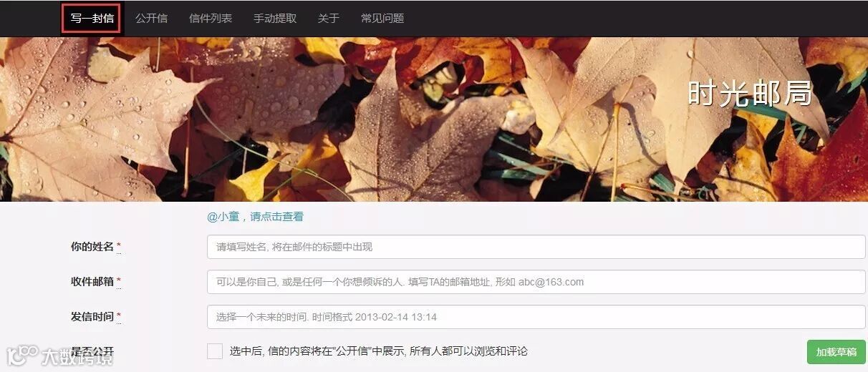The height and width of the screenshot is (372, 868).
Task: Click the 选中后,信的内容将在公开信中展示 description text
Action: [379, 351]
